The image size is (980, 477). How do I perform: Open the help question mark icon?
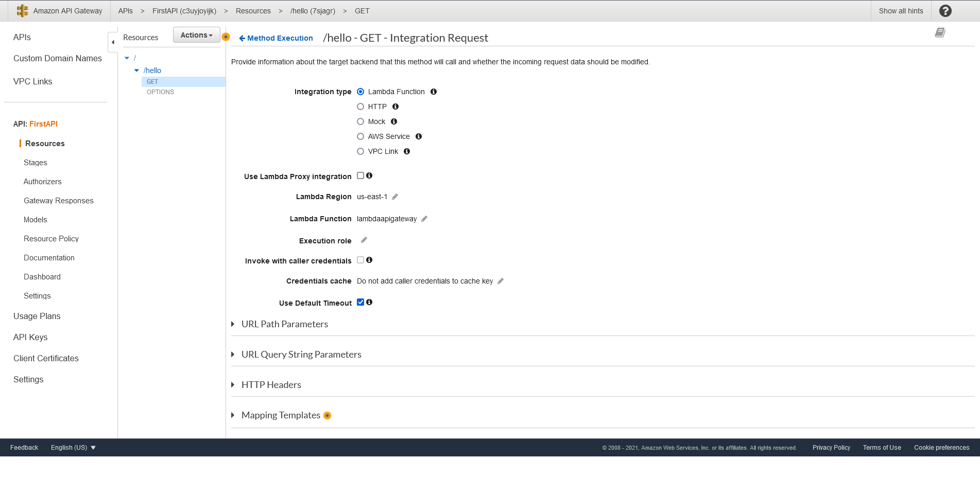point(945,11)
